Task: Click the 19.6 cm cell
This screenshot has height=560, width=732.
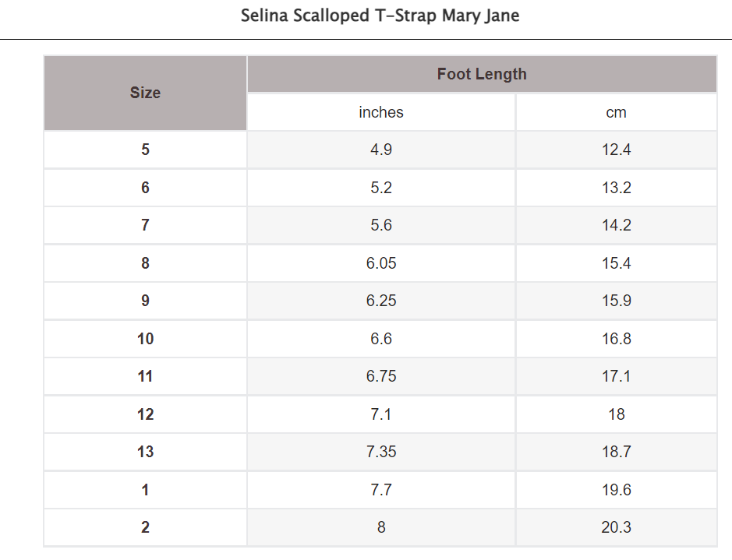Action: point(616,490)
